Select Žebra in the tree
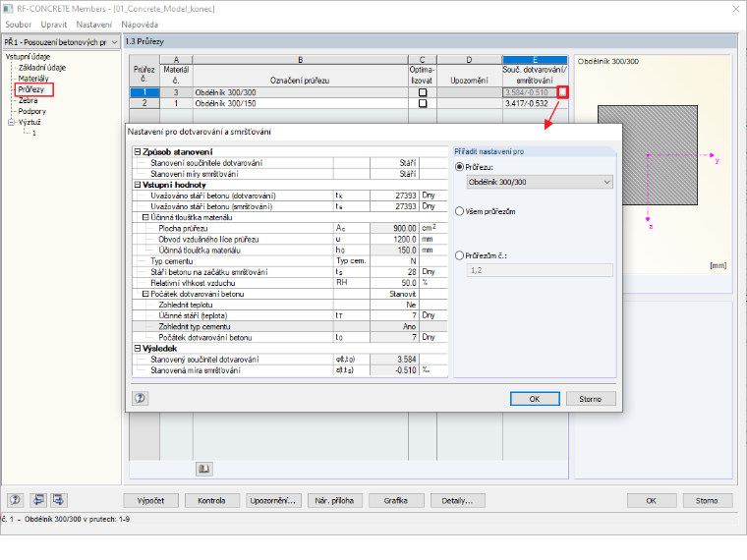 tap(29, 100)
